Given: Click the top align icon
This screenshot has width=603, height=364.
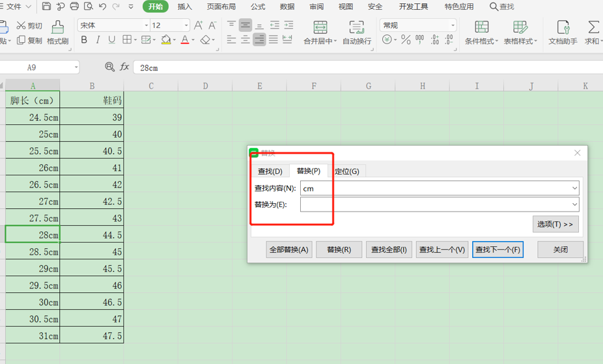Looking at the screenshot, I should pos(231,25).
